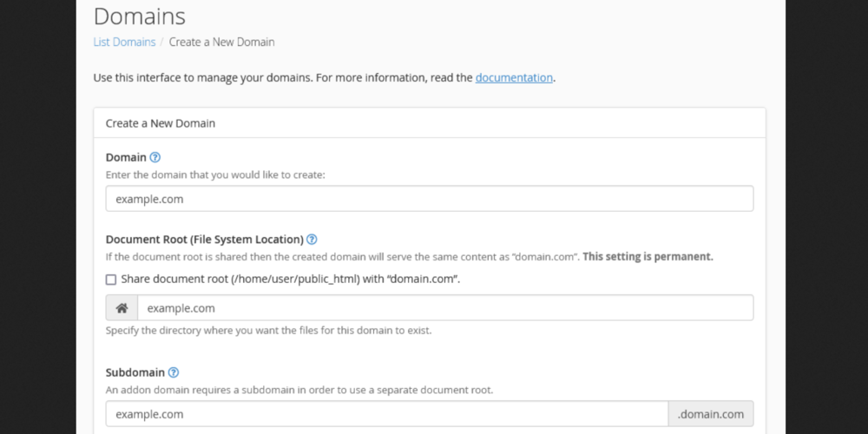The height and width of the screenshot is (434, 868).
Task: Click the .domain.com suffix box
Action: pos(710,414)
